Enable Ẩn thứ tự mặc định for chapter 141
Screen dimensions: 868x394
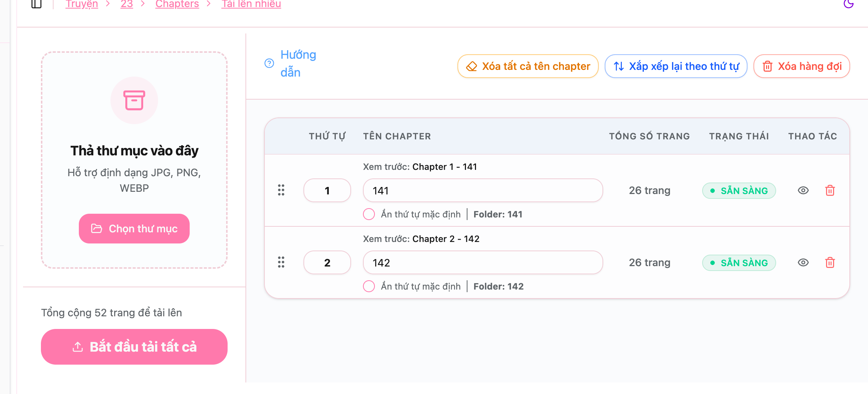(369, 214)
